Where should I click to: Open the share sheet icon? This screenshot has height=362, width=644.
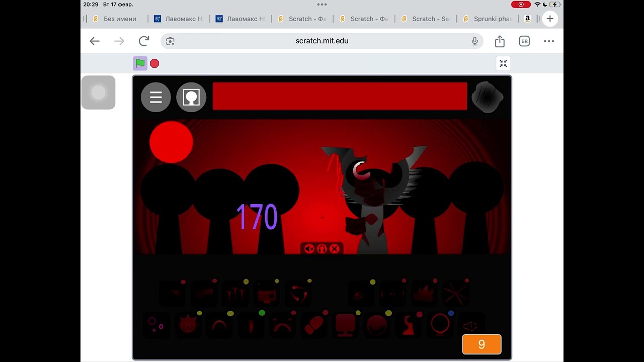point(500,41)
